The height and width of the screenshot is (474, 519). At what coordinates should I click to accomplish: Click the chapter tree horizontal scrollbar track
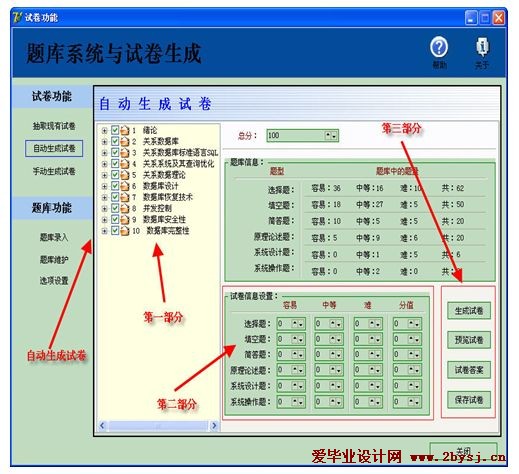(x=158, y=426)
